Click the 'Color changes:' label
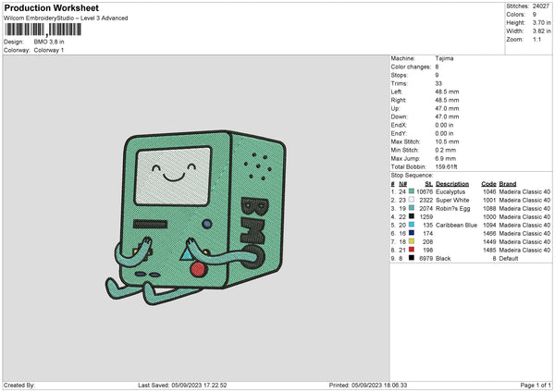The width and height of the screenshot is (555, 392). [411, 67]
